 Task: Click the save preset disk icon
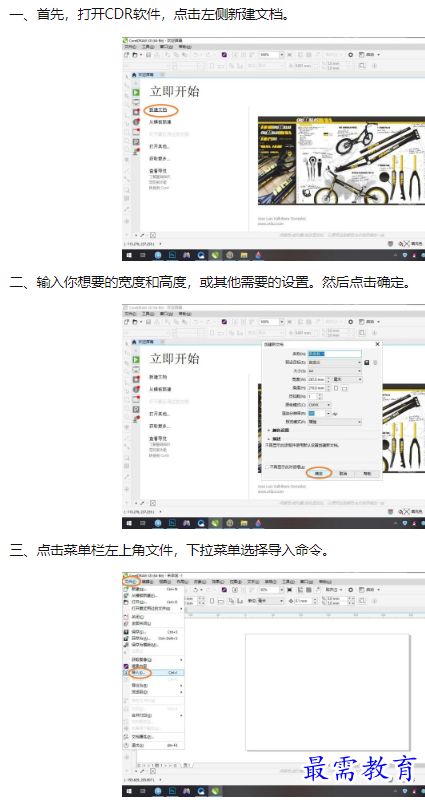click(366, 362)
